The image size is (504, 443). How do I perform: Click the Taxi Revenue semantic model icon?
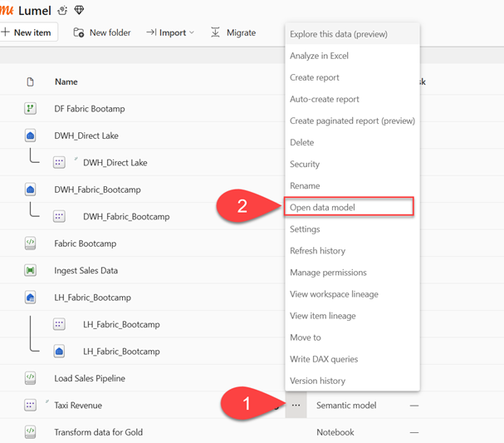[30, 405]
